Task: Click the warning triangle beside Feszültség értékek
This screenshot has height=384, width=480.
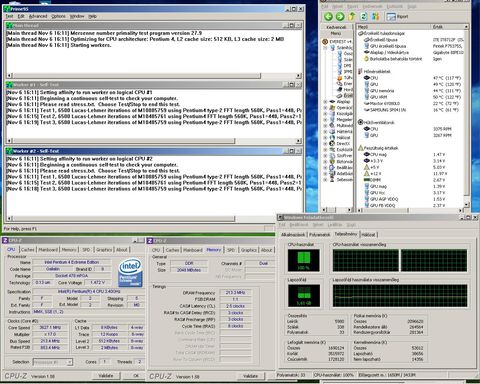Action: click(360, 148)
